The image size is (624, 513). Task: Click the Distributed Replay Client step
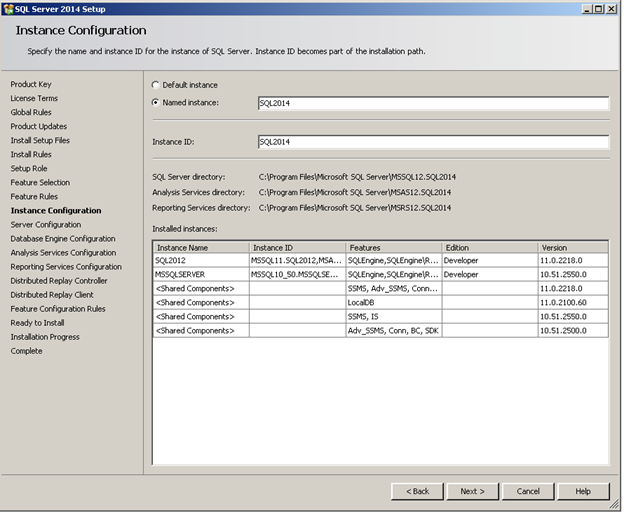coord(52,295)
